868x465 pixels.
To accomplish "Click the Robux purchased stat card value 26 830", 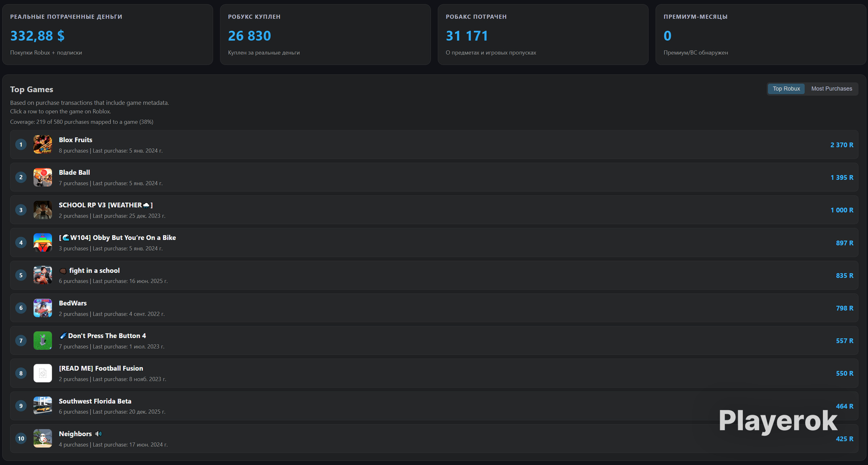I will click(249, 36).
